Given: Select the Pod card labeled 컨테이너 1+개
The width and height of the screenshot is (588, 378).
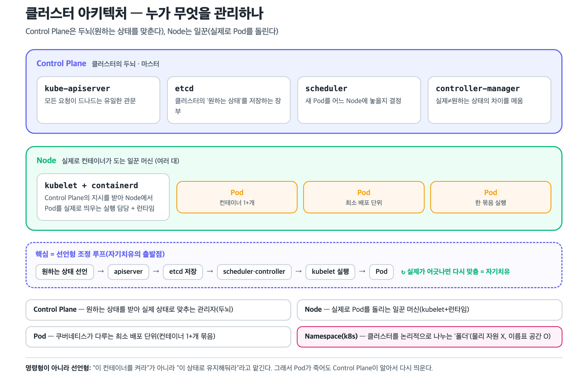Looking at the screenshot, I should (237, 197).
